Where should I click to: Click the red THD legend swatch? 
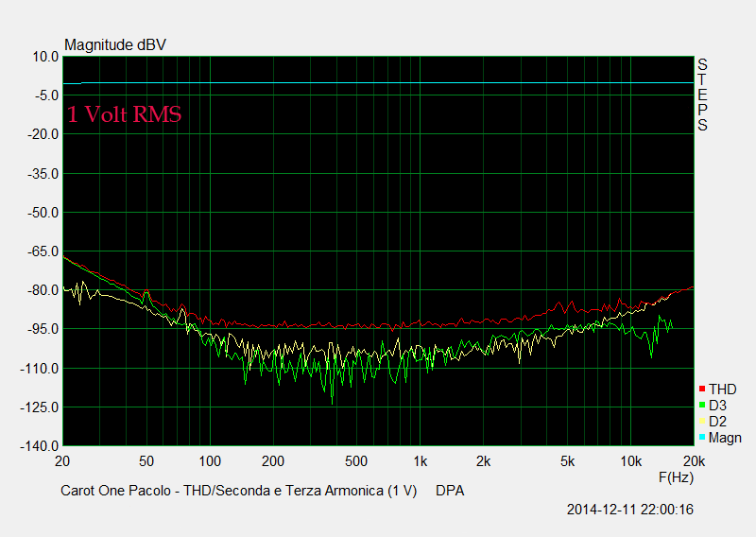click(x=701, y=390)
